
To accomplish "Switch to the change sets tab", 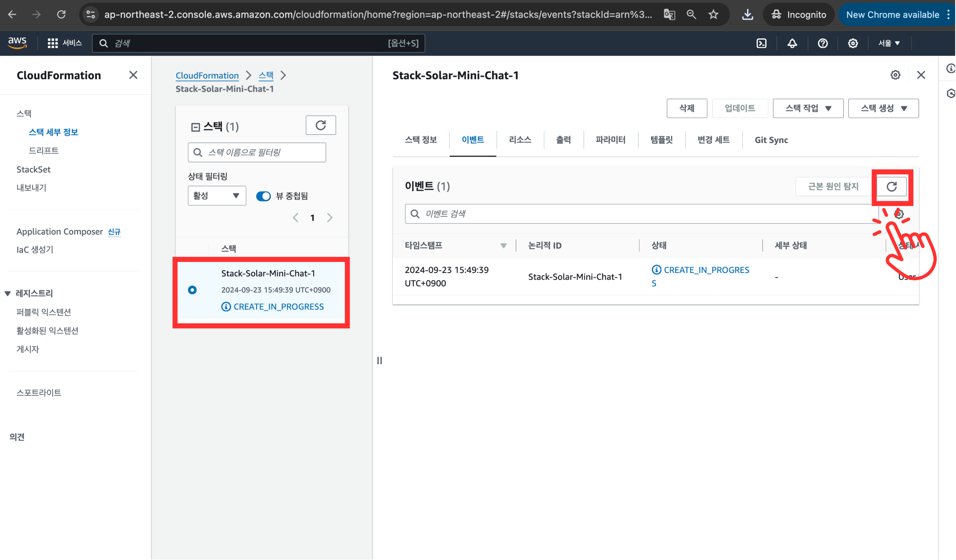I will [714, 140].
